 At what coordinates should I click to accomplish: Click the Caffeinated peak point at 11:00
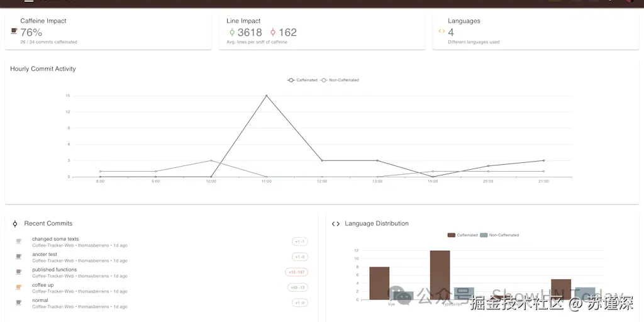click(267, 96)
